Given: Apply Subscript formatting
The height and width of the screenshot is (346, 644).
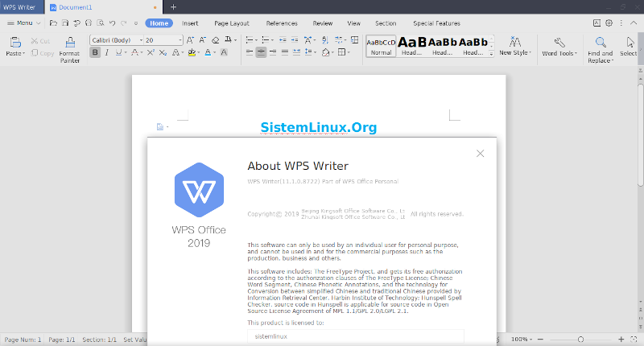Looking at the screenshot, I should click(x=163, y=52).
